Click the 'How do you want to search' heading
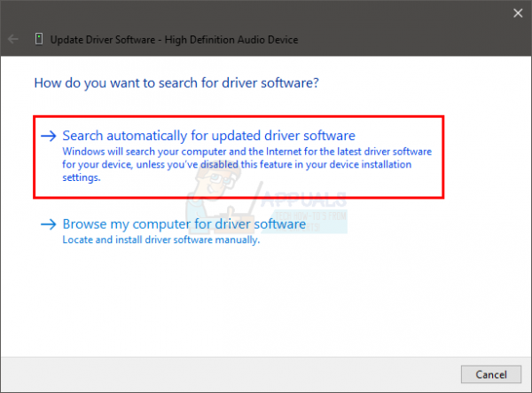 [176, 83]
